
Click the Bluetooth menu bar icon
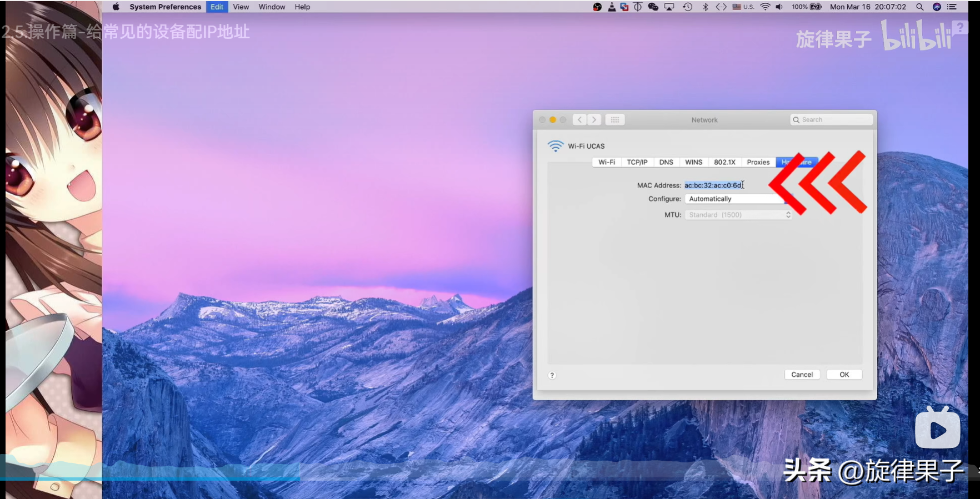705,7
